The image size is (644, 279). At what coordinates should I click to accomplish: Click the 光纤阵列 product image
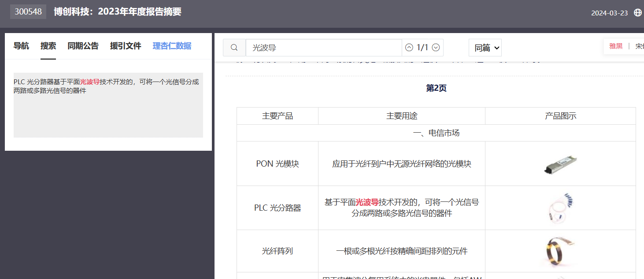point(560,251)
